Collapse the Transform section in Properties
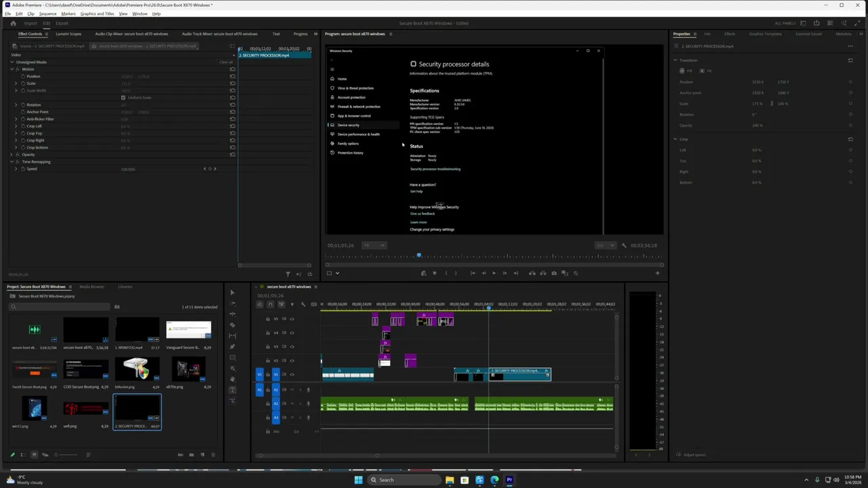Screen dimensions: 868x488 coord(675,60)
